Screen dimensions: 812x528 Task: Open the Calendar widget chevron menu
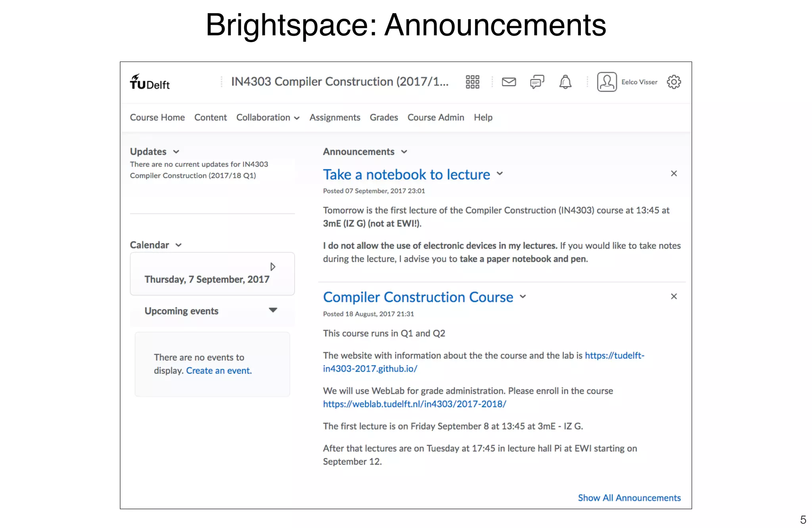[x=179, y=245]
